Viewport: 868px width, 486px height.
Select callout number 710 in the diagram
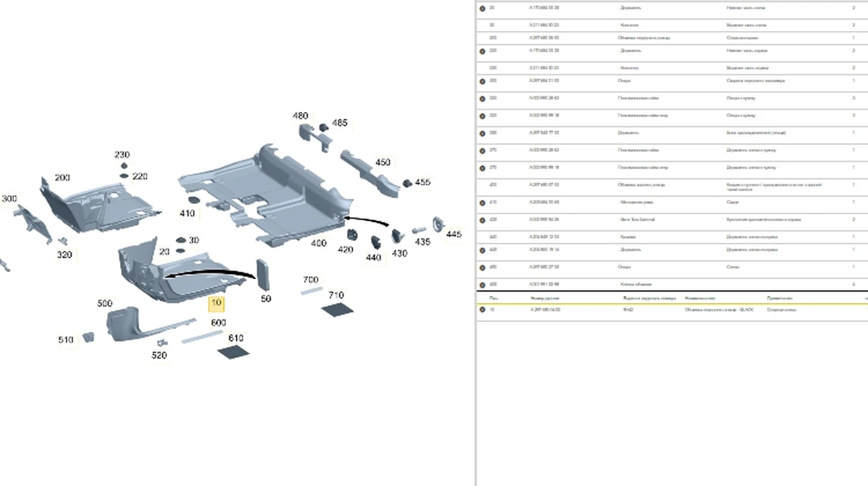[336, 295]
